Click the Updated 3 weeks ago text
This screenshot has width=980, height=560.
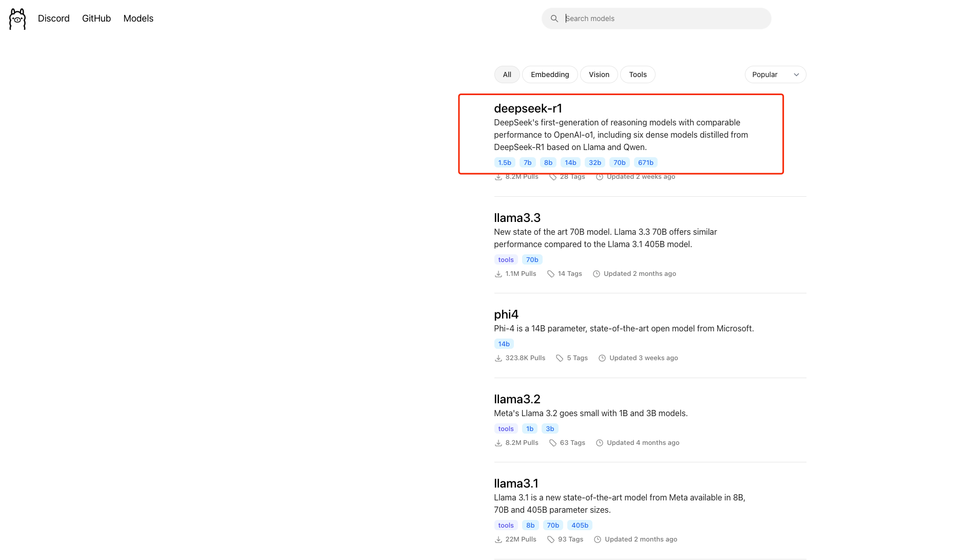pos(643,358)
